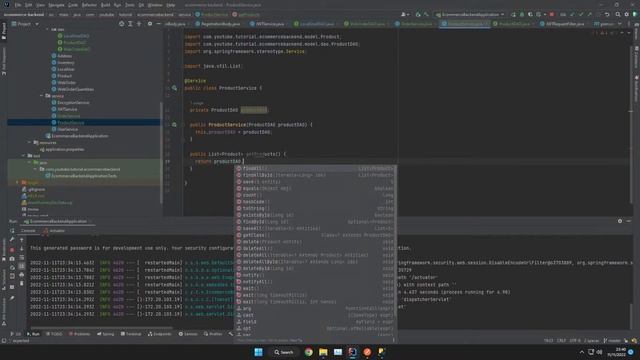Viewport: 640px width, 360px height.
Task: Select application.properties file in tree
Action: pos(62,149)
